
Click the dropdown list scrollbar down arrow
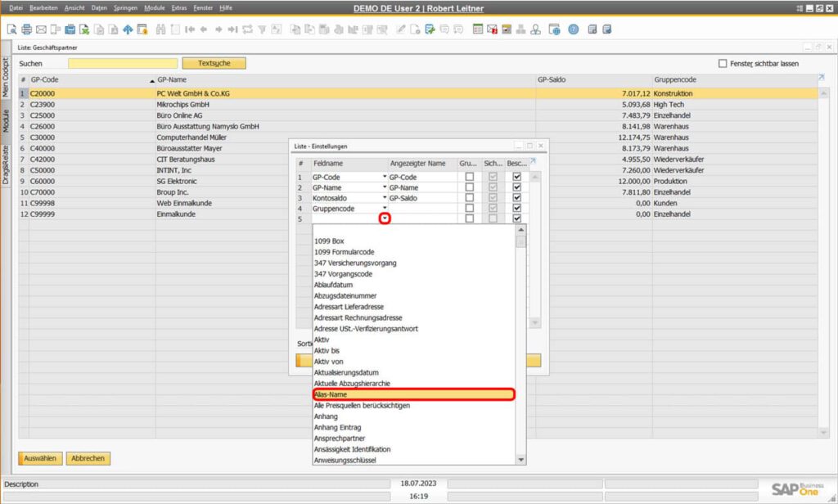(x=521, y=460)
